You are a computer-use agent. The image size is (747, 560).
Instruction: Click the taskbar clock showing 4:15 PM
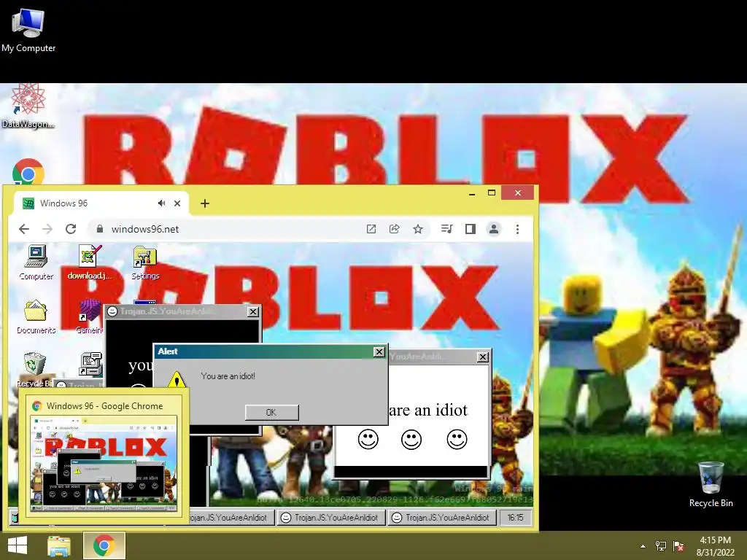coord(715,546)
